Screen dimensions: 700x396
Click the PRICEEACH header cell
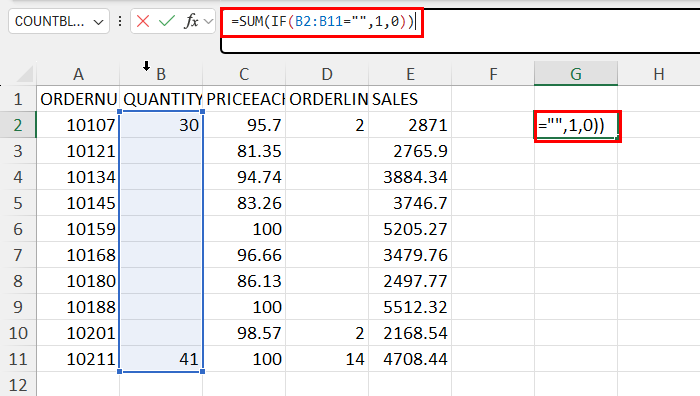[244, 99]
